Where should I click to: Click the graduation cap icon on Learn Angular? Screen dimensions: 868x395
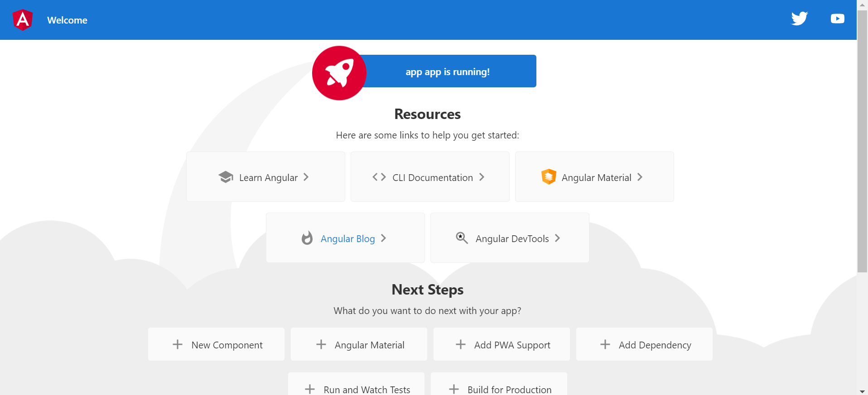(226, 177)
